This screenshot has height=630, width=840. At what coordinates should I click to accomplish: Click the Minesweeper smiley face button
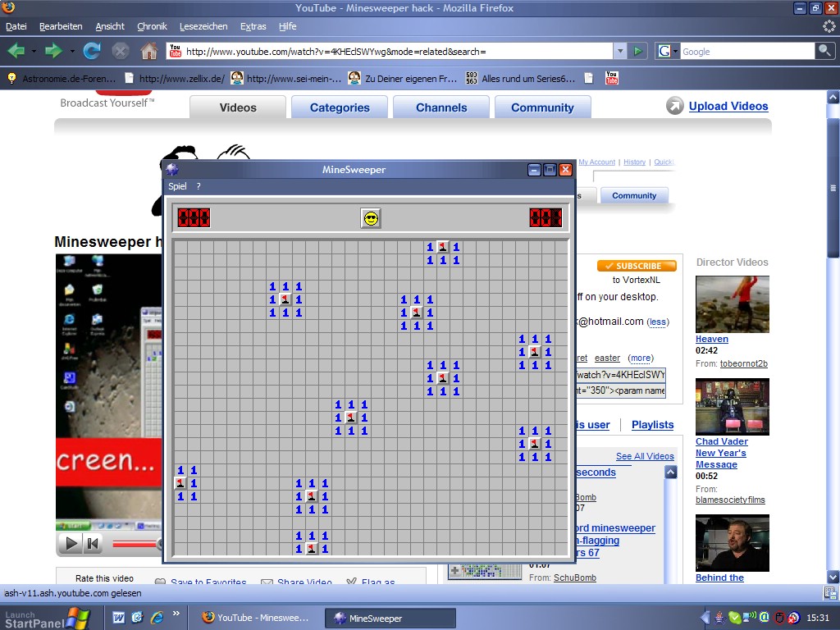[371, 218]
